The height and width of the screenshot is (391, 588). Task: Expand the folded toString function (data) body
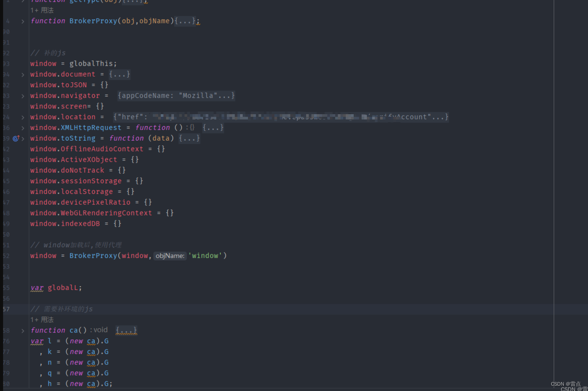[189, 138]
